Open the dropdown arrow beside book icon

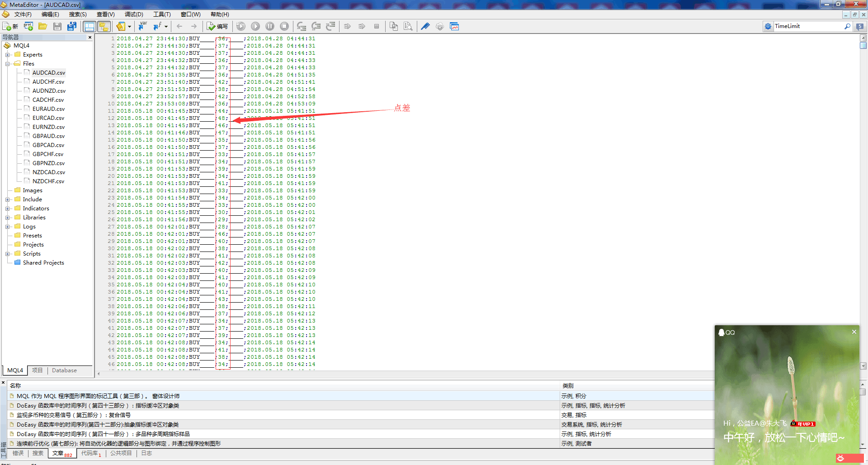point(129,26)
